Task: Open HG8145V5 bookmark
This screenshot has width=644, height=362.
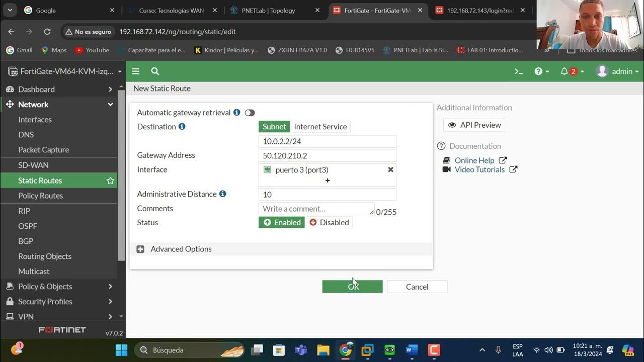Action: pyautogui.click(x=355, y=50)
